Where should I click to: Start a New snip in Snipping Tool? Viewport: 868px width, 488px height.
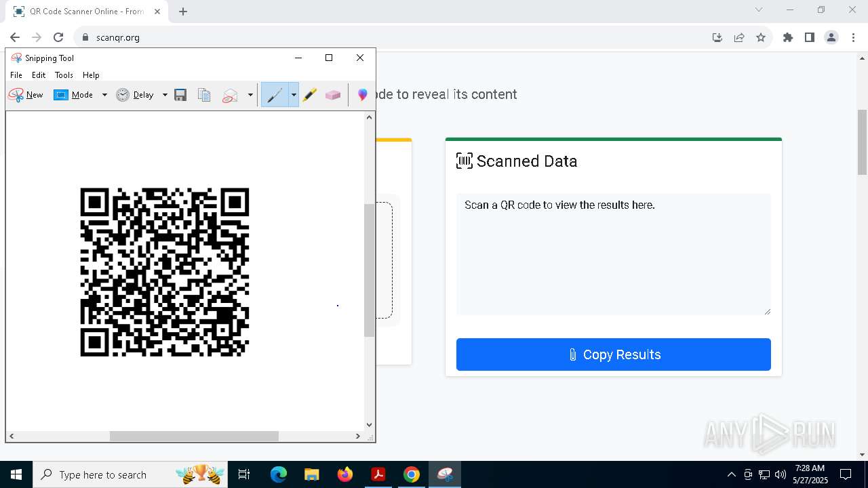26,95
